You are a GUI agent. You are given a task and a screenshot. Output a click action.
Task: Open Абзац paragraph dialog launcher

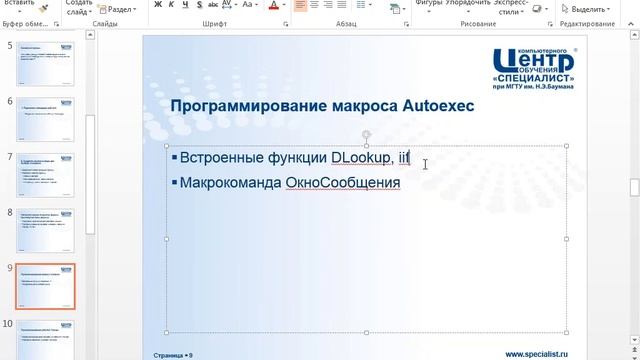point(406,24)
